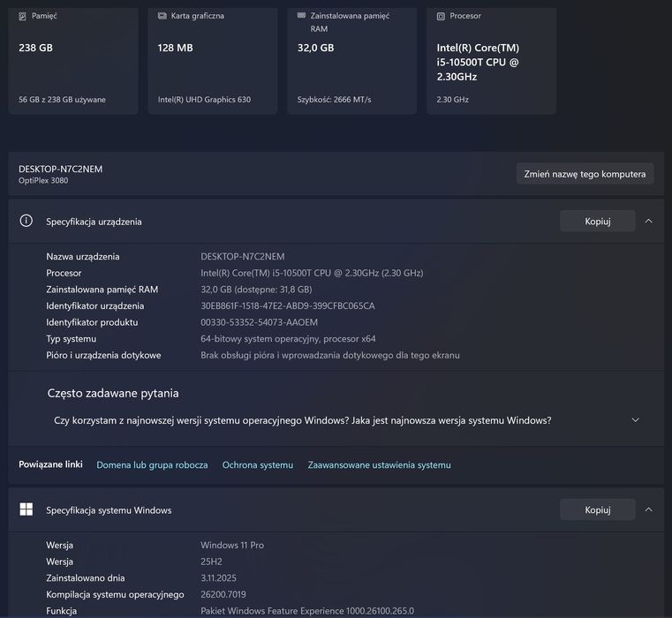
Task: Click the storage icon beside Pamięć
Action: 23,16
